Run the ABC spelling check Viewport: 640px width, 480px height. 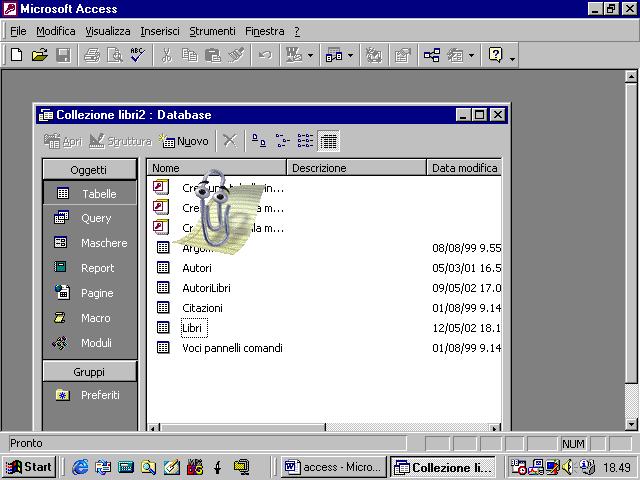tap(138, 55)
